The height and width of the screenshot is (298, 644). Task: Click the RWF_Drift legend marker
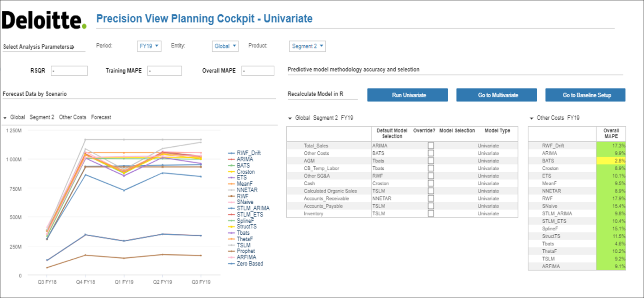tap(231, 153)
